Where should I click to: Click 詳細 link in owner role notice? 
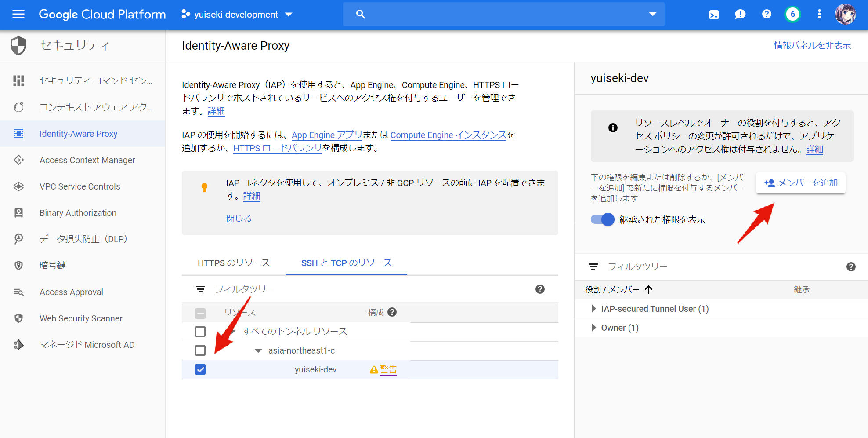814,150
